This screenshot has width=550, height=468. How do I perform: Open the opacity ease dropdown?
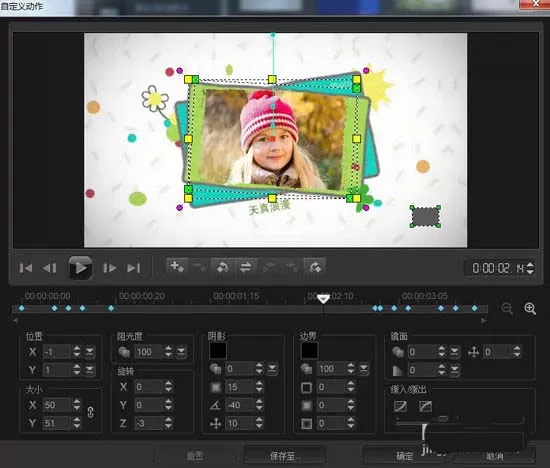[181, 352]
